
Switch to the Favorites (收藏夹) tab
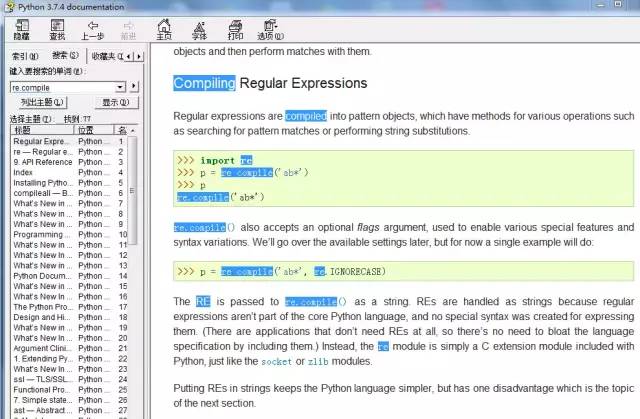pyautogui.click(x=107, y=56)
